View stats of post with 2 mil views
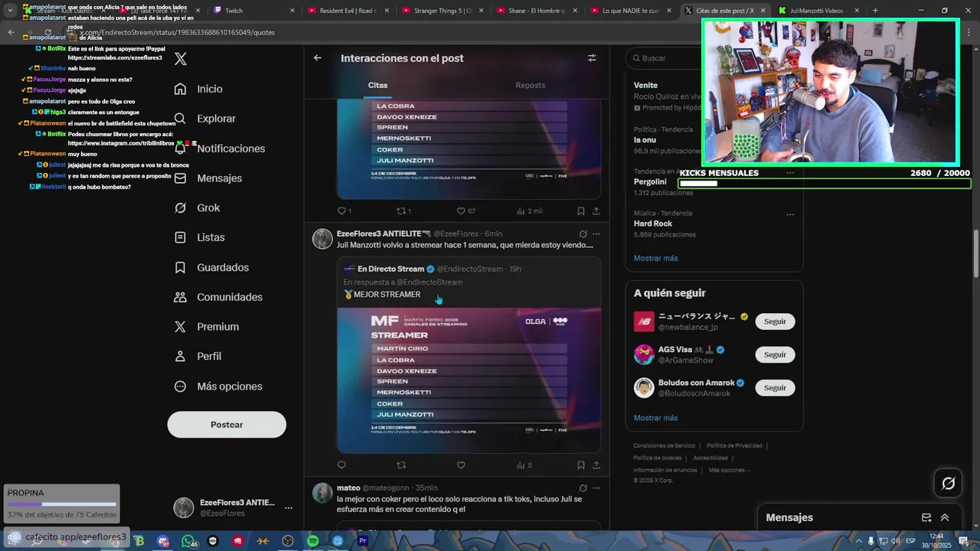980x551 pixels. 530,211
